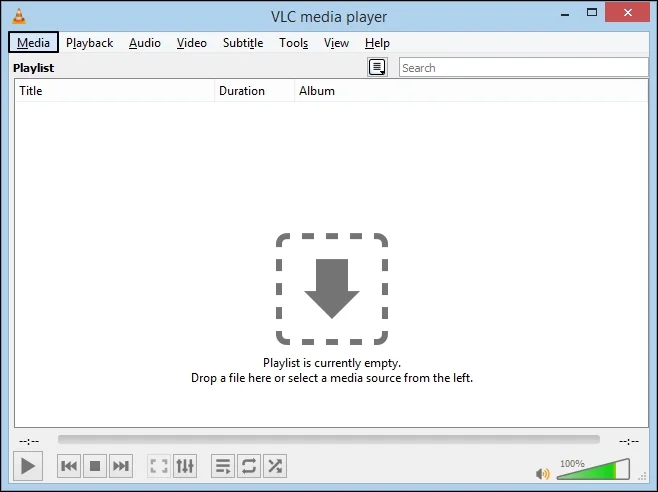Toggle loop repeat mode

(249, 466)
